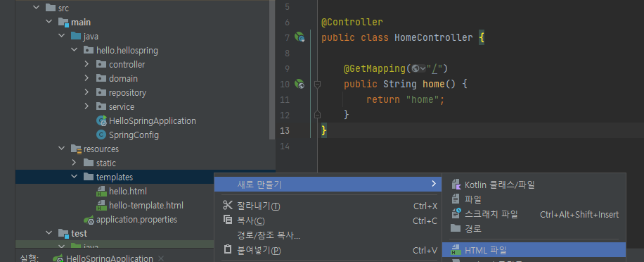Click the 실행: label in the Run panel

coord(30,258)
